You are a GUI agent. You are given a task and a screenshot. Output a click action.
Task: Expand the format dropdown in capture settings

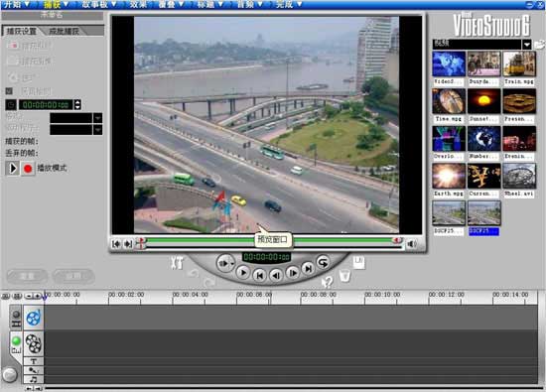pyautogui.click(x=98, y=118)
